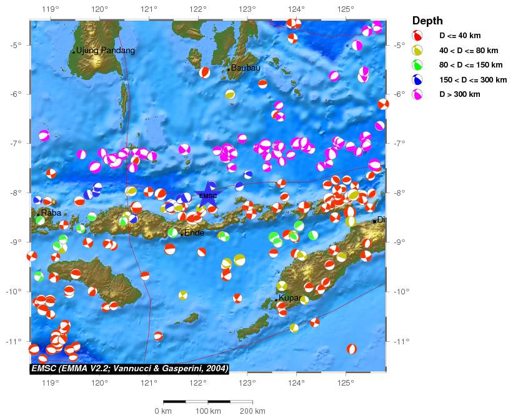Click the black-and-white distance scale bar
This screenshot has width=513, height=420.
(x=207, y=402)
